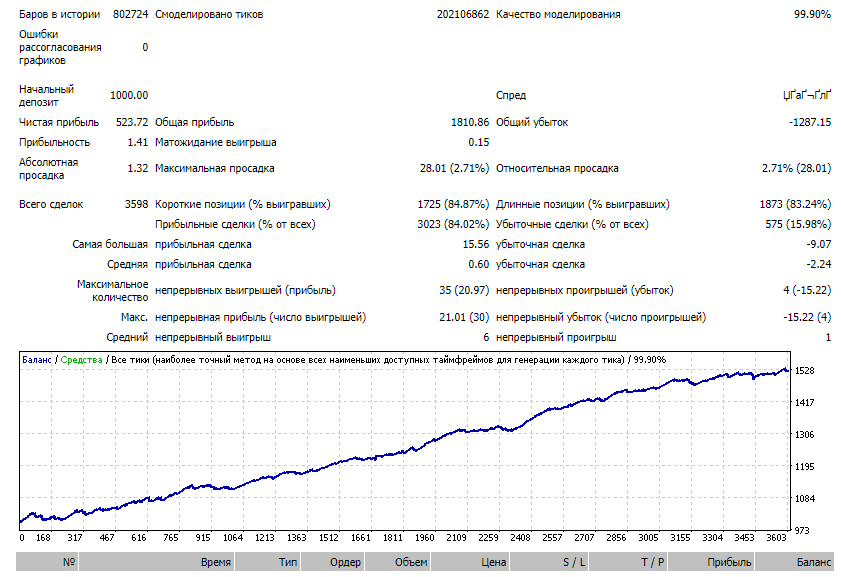Click the max consecutive profit value 21.01 (30)

(x=464, y=317)
